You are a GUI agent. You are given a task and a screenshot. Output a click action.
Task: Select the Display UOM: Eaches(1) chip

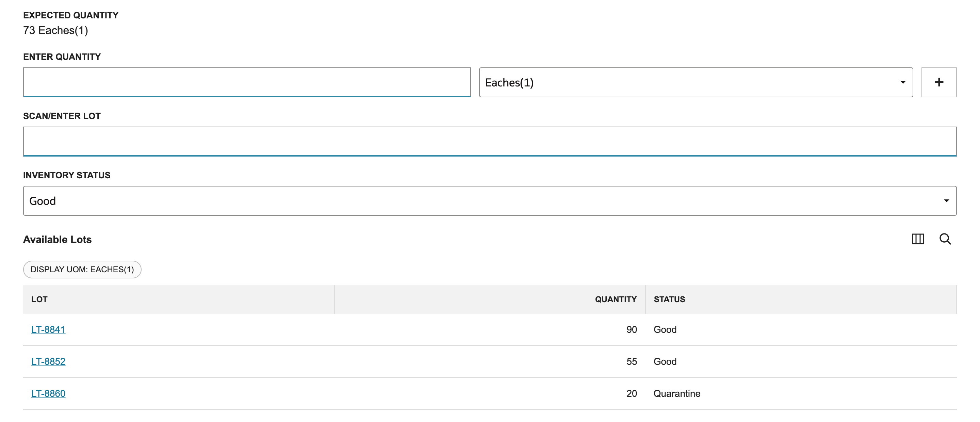point(82,270)
